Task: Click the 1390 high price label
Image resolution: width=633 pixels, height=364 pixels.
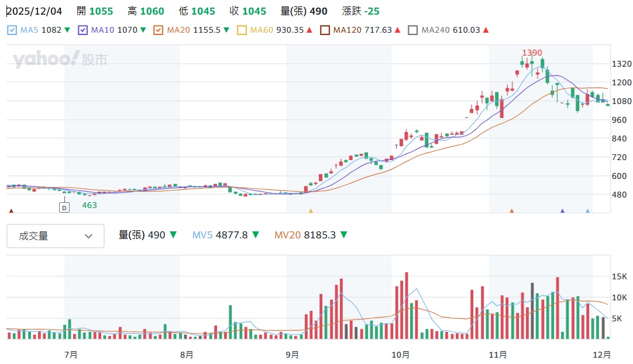Action: click(532, 53)
